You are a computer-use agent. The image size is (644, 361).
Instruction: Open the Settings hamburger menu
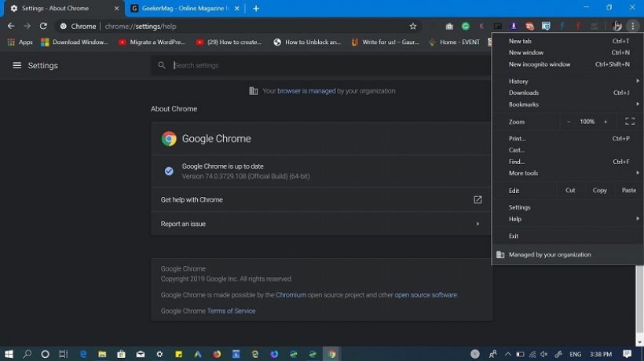pyautogui.click(x=16, y=66)
